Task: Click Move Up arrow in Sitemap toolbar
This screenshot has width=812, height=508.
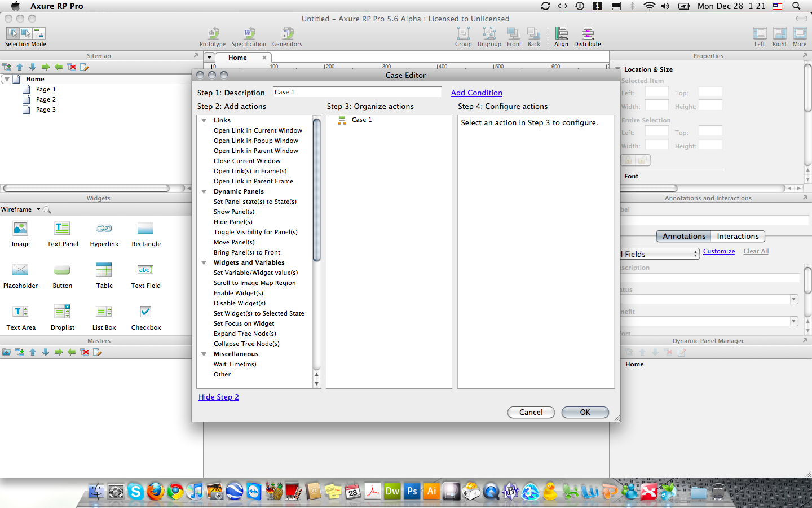Action: (x=20, y=67)
